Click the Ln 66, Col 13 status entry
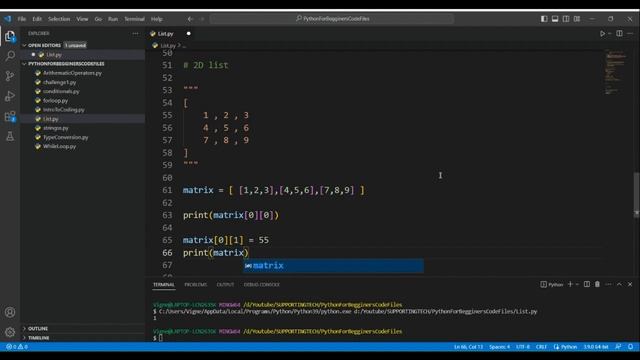This screenshot has height=360, width=640. [x=468, y=347]
